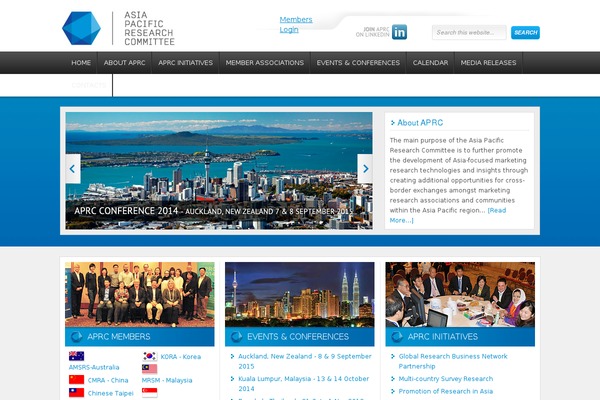The width and height of the screenshot is (600, 400).
Task: Click the Malaysia flag icon
Action: [x=150, y=369]
